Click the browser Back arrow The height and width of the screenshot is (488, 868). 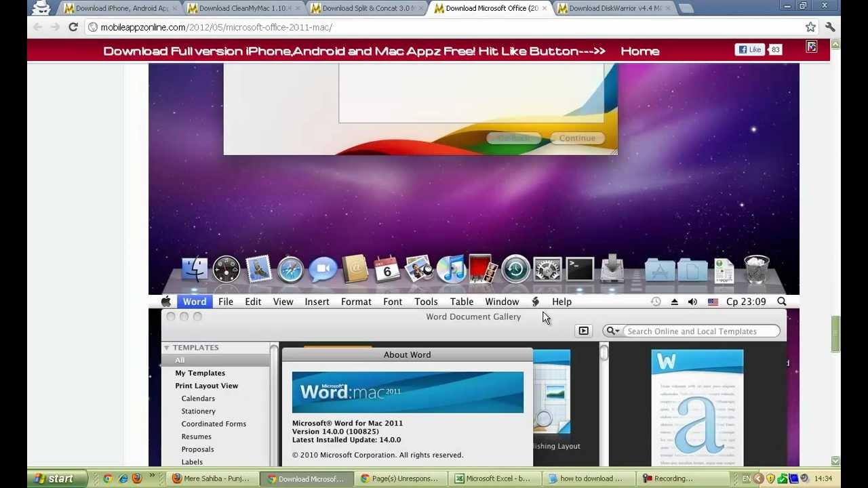[x=37, y=27]
